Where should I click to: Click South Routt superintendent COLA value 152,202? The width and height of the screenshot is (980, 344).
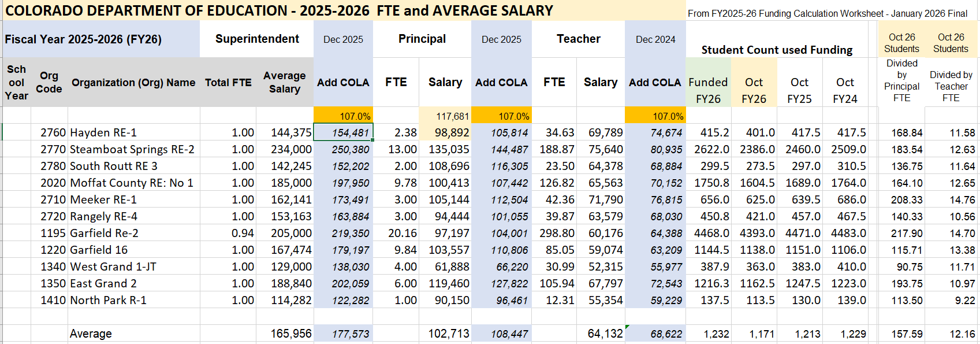[x=343, y=166]
